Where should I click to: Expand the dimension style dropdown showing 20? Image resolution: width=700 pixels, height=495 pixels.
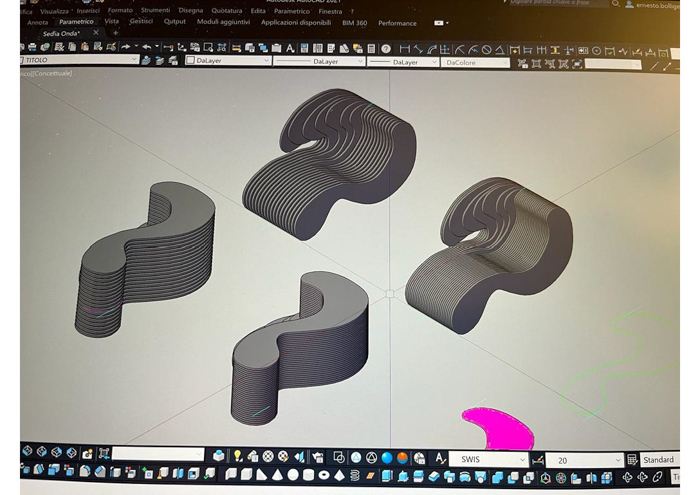[x=585, y=460]
